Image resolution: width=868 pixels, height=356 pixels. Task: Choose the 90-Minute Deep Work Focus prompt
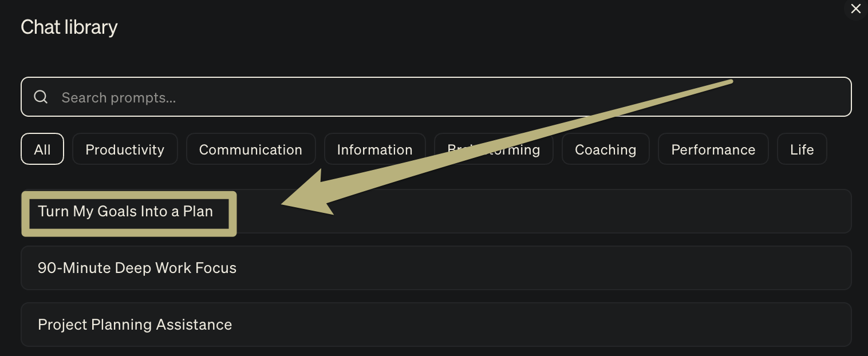137,268
